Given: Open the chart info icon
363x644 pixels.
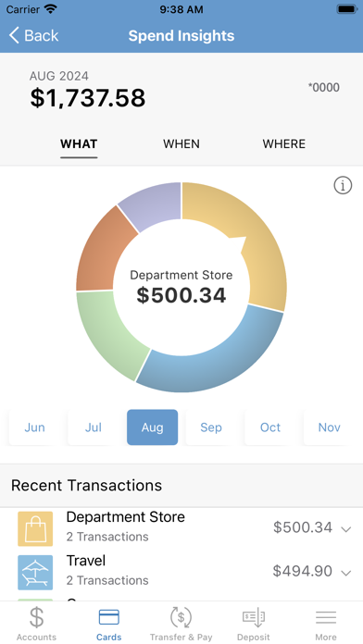Looking at the screenshot, I should pos(343,186).
